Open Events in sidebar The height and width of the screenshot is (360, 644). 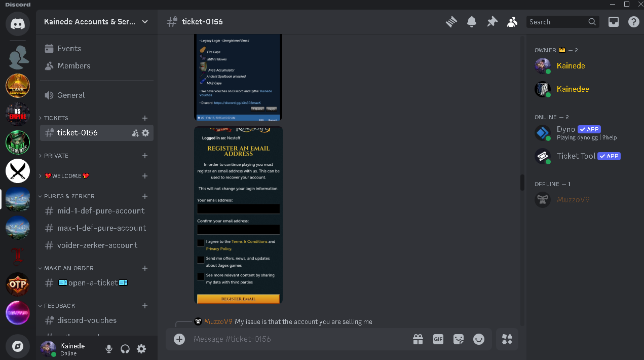click(x=97, y=49)
